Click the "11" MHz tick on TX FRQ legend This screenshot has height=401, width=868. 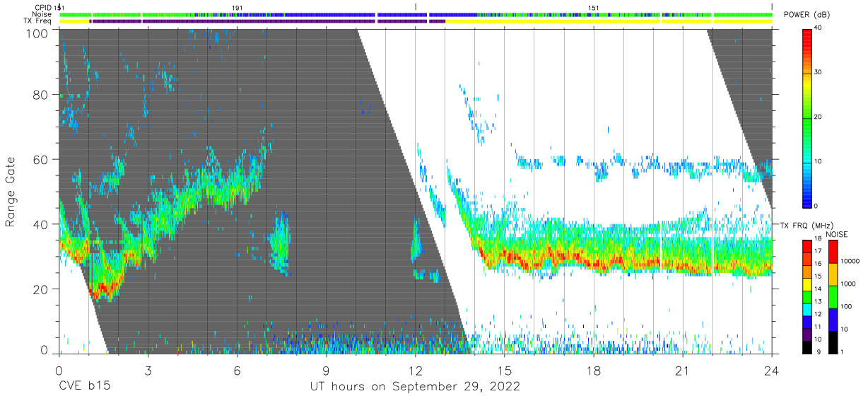click(818, 327)
